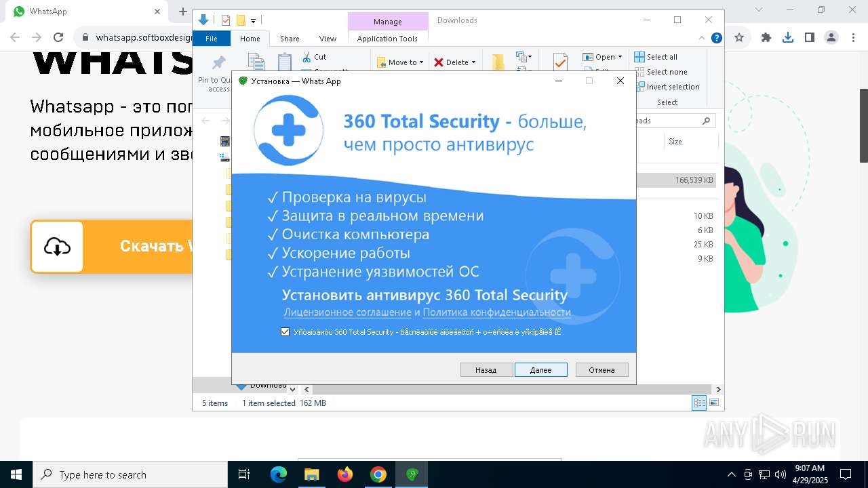Switch to the Share ribbon tab

point(290,39)
